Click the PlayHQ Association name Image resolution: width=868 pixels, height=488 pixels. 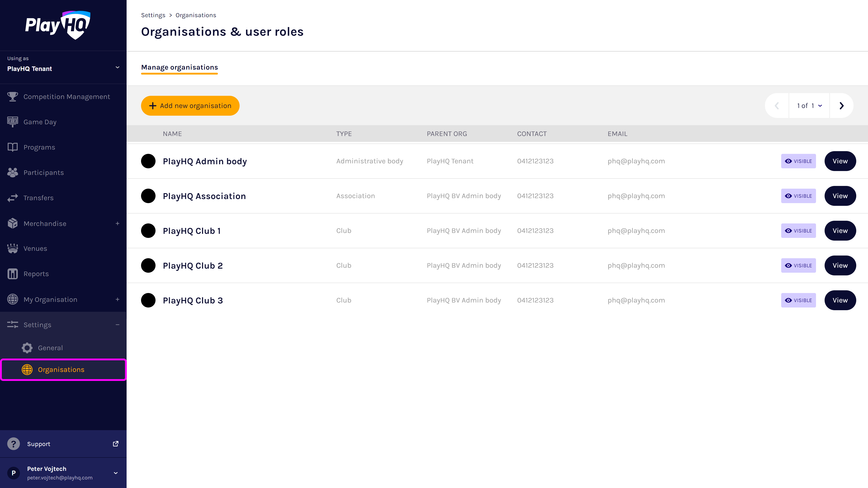(x=204, y=196)
